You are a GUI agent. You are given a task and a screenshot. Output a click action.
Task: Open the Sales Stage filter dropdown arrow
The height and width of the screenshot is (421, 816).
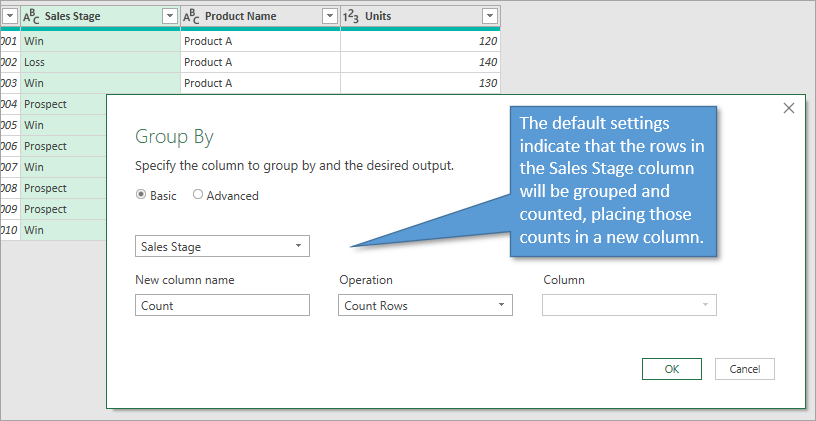point(169,16)
